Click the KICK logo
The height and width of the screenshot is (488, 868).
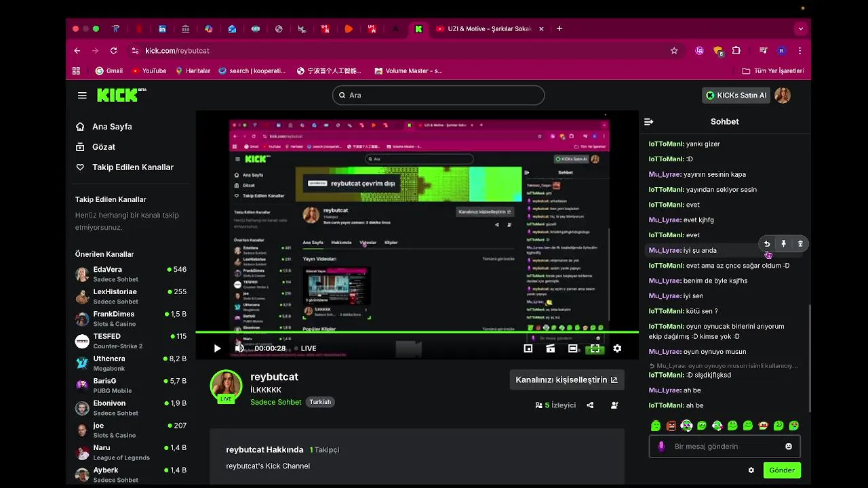coord(121,95)
